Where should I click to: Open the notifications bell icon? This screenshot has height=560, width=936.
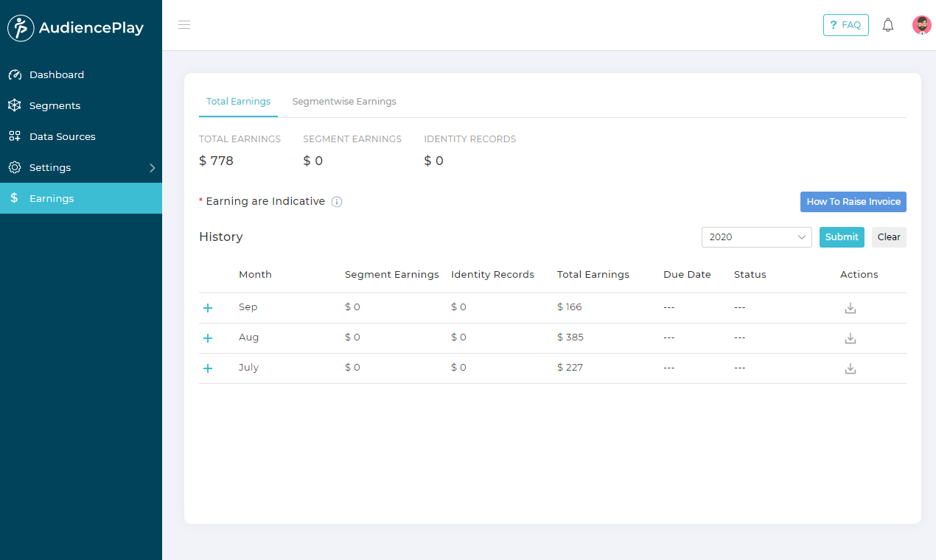[x=888, y=25]
